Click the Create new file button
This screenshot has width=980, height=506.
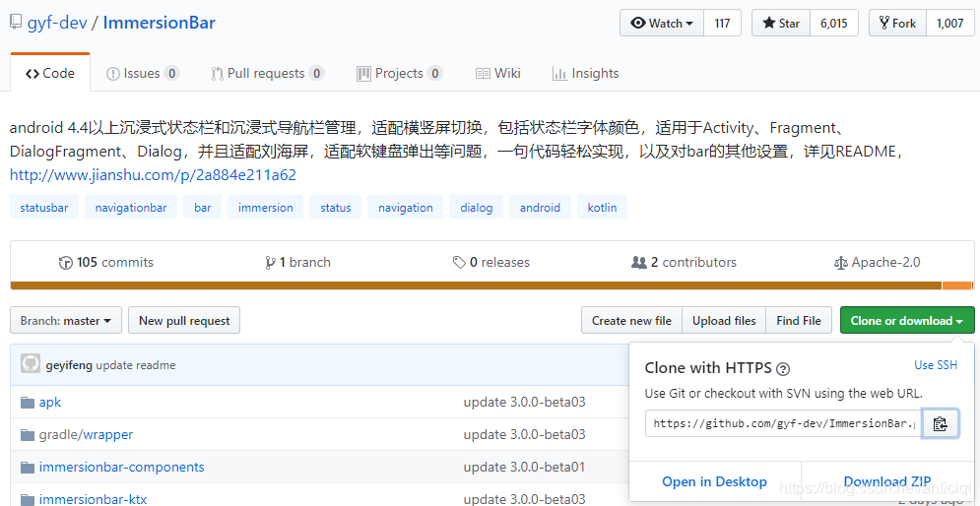coord(631,321)
